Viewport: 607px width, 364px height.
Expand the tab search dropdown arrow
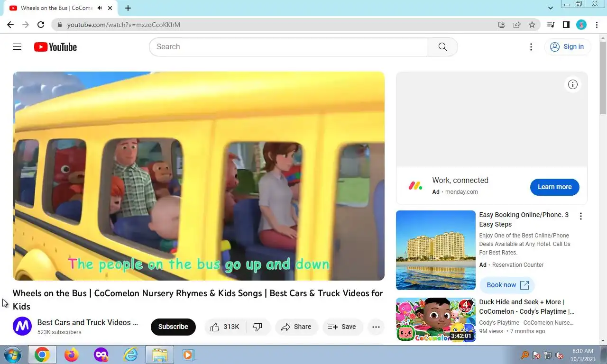[550, 8]
